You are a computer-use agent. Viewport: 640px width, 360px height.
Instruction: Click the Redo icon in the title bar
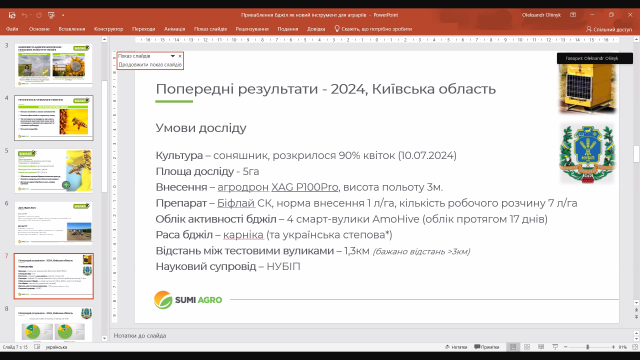coord(39,15)
